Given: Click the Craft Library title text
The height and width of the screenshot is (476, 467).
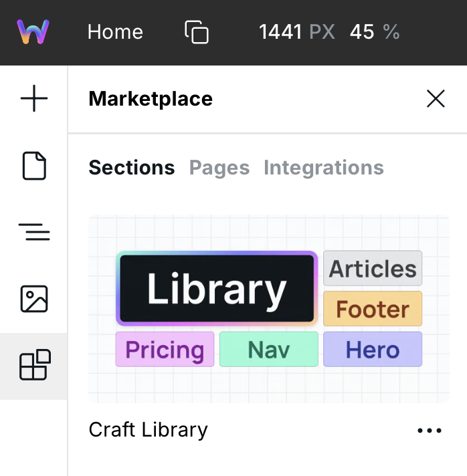Looking at the screenshot, I should click(x=148, y=430).
